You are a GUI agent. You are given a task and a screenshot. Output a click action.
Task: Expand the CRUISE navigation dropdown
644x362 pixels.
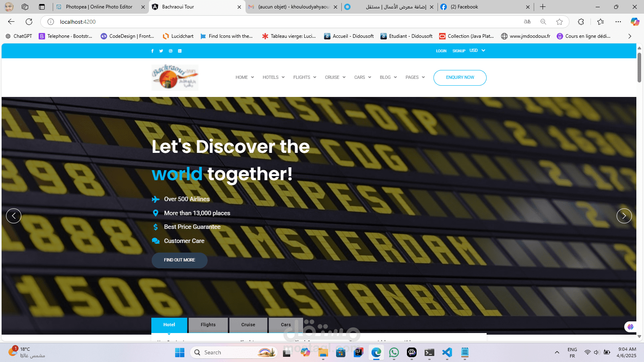point(335,77)
